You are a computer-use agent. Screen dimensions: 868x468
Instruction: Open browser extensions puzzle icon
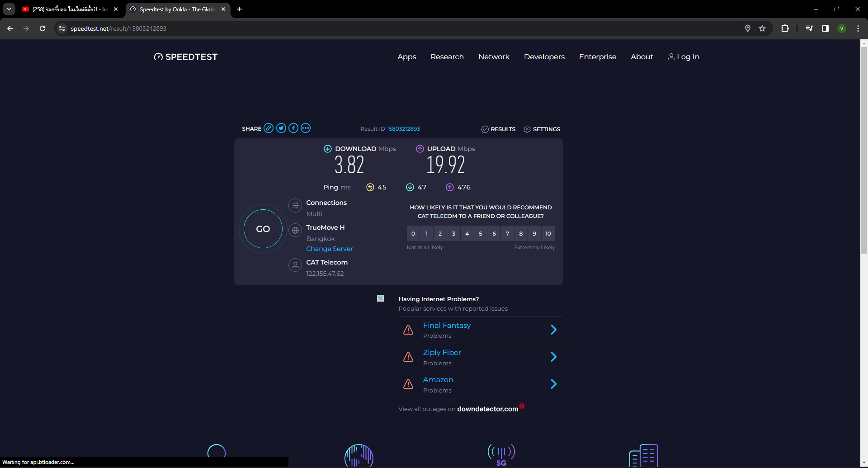785,28
